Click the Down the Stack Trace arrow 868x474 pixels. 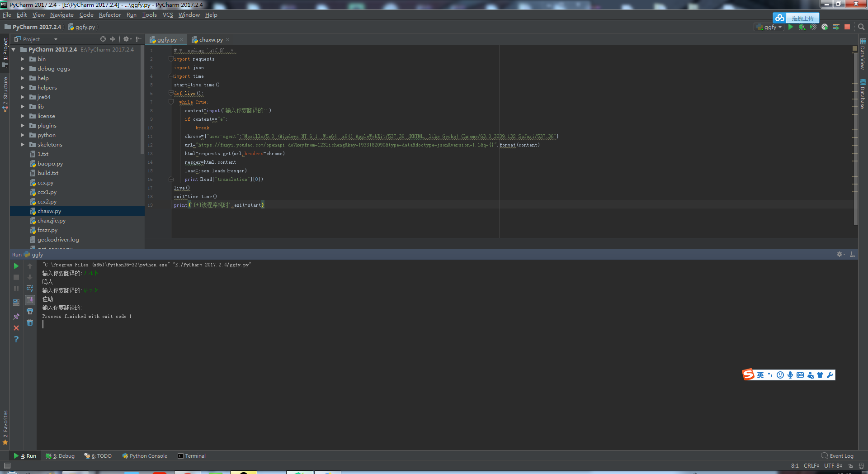pyautogui.click(x=30, y=277)
